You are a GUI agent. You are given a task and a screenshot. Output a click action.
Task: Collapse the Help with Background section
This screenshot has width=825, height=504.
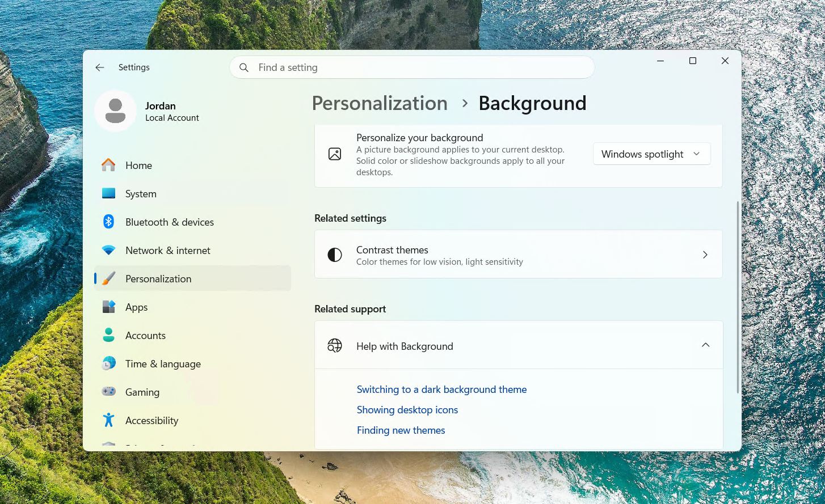[x=705, y=345]
